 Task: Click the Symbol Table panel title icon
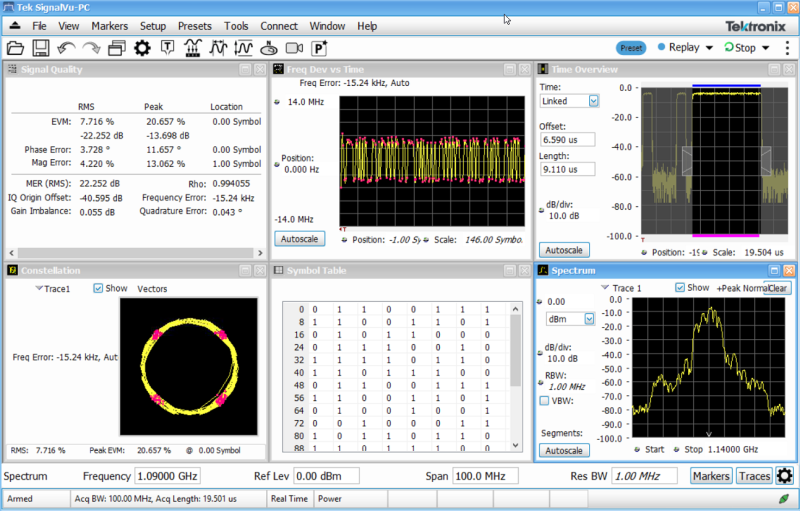(x=279, y=270)
